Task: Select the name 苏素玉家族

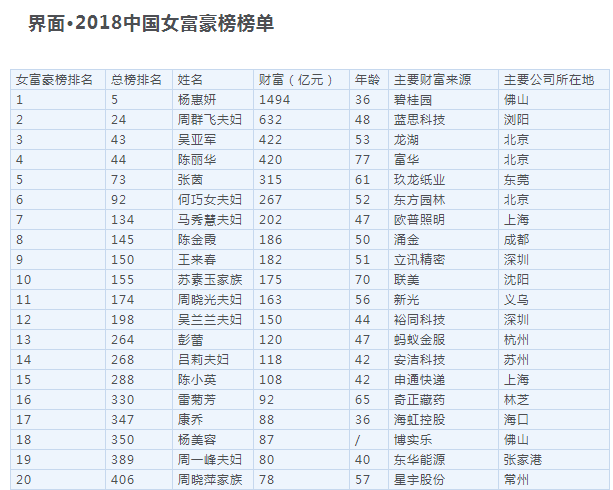Action: point(210,280)
